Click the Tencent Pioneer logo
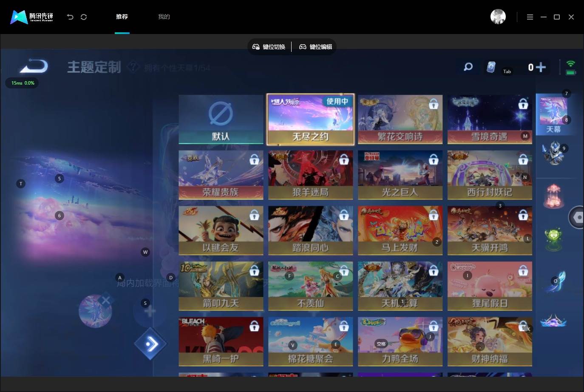This screenshot has width=584, height=392. pyautogui.click(x=32, y=17)
